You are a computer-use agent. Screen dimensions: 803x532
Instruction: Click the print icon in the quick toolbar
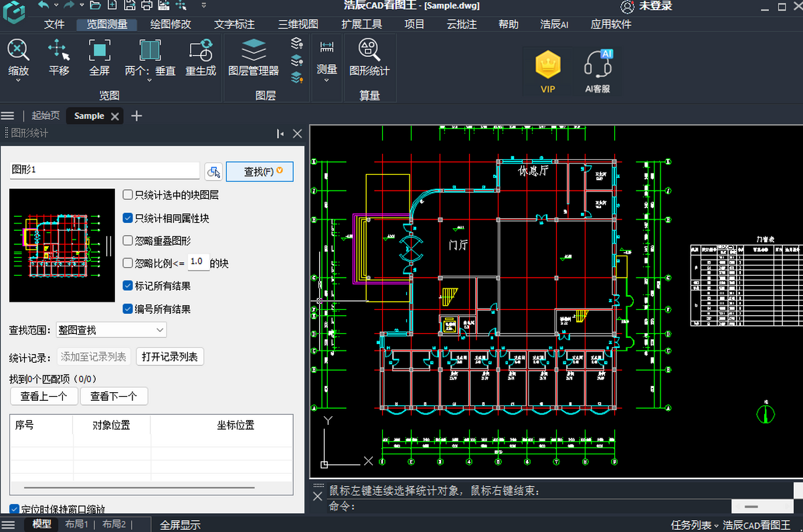[x=147, y=5]
